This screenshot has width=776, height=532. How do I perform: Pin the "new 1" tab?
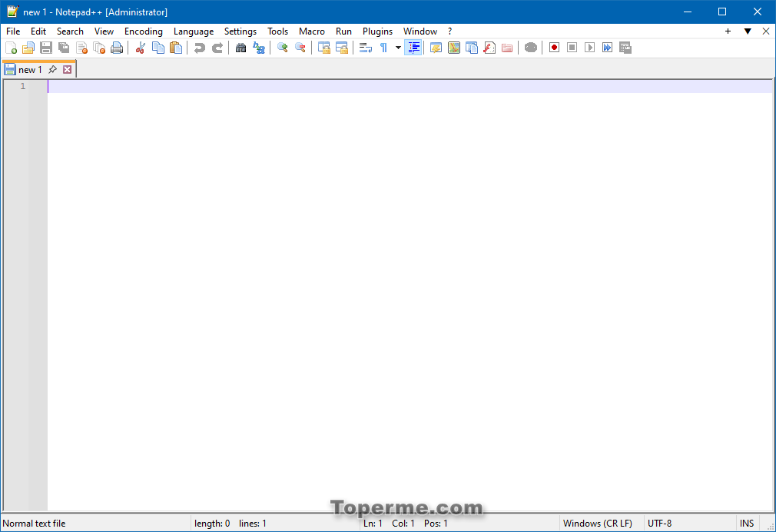pos(52,70)
